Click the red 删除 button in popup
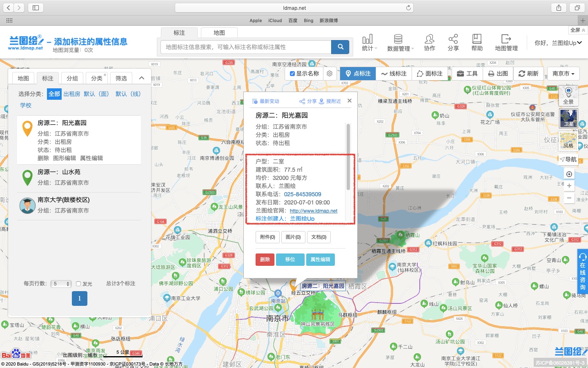Viewport: 588px width, 368px height. point(265,260)
